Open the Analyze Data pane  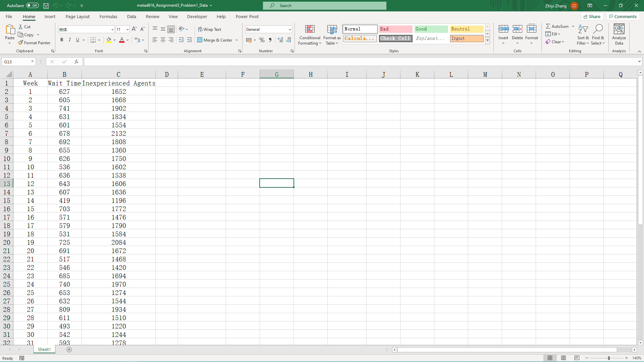click(619, 34)
